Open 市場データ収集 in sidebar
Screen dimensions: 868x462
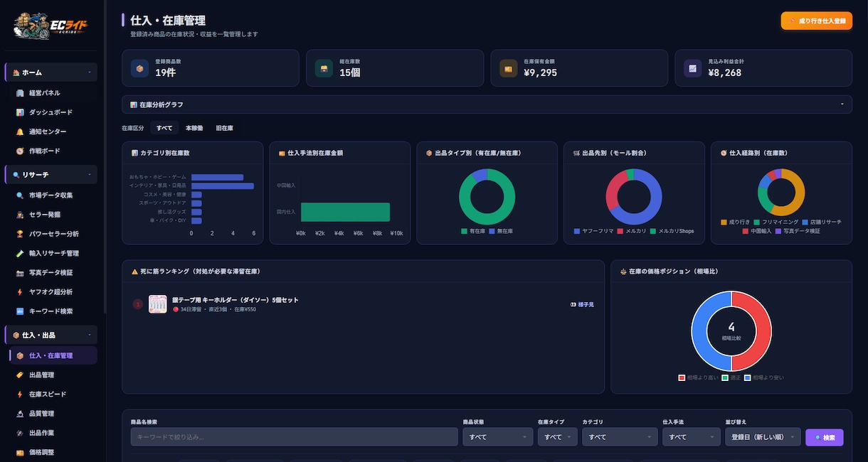point(51,195)
